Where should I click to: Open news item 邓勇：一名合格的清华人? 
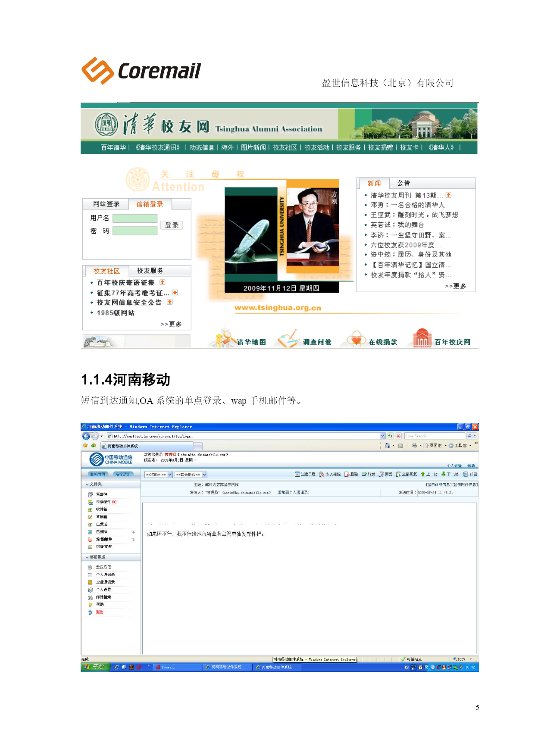[407, 205]
